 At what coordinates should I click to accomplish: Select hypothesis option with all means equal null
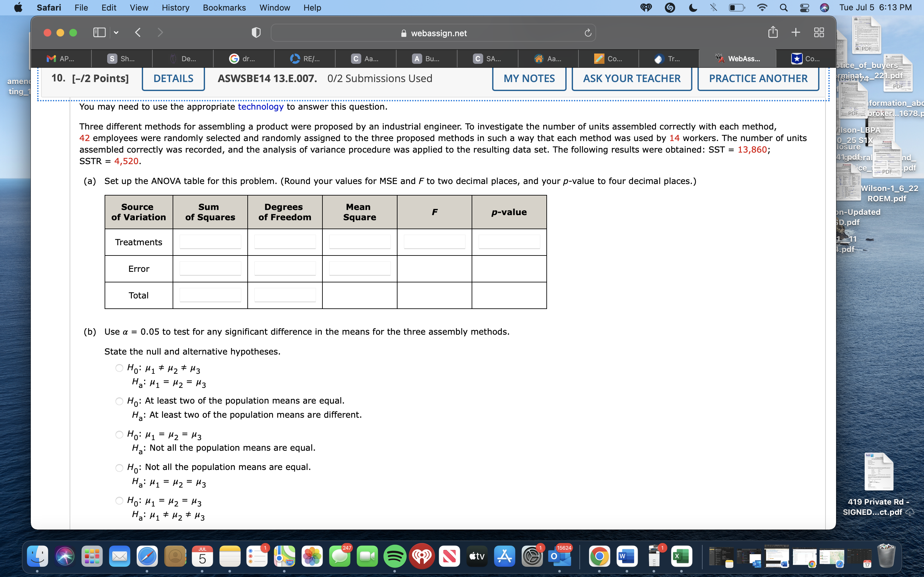tap(119, 435)
